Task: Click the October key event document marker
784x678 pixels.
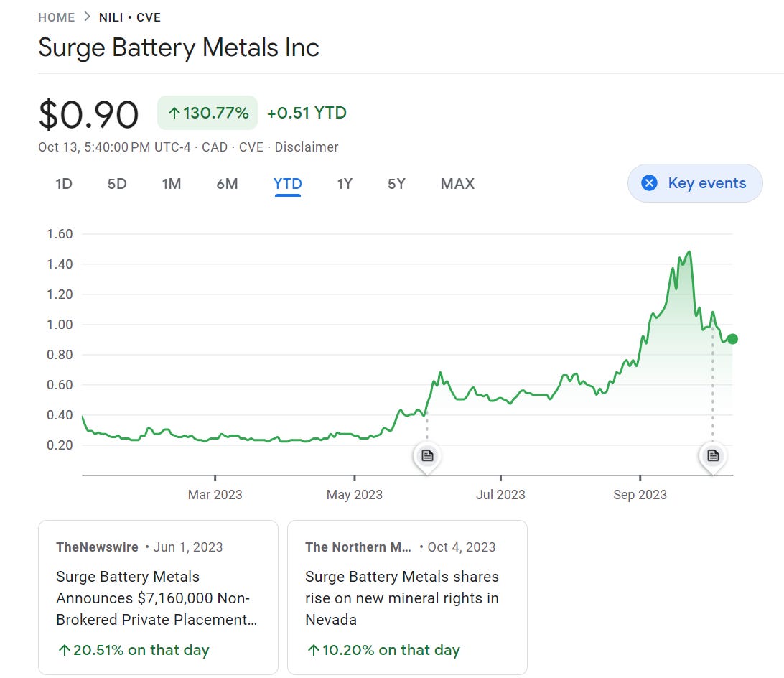Action: 712,455
